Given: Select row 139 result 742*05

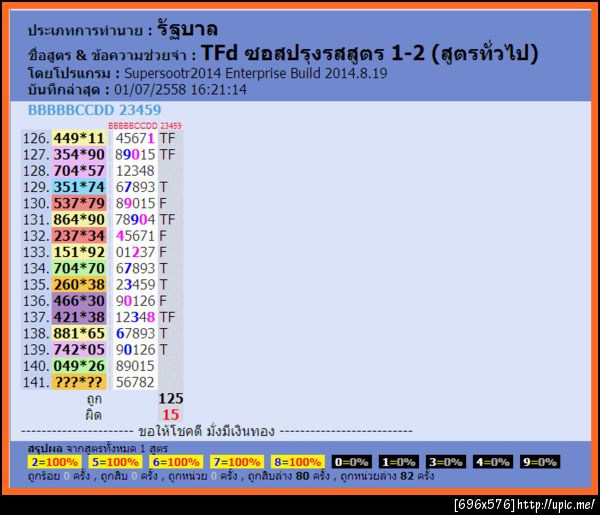Looking at the screenshot, I should coord(79,350).
